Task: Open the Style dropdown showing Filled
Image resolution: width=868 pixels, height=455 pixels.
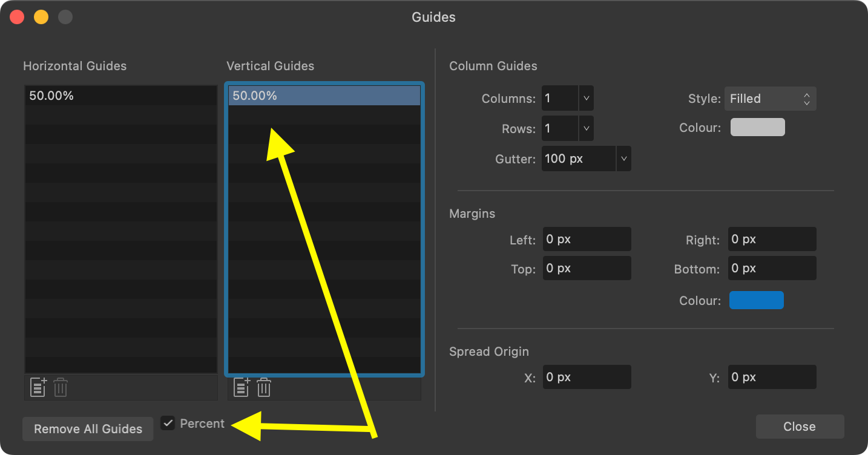Action: pos(770,98)
